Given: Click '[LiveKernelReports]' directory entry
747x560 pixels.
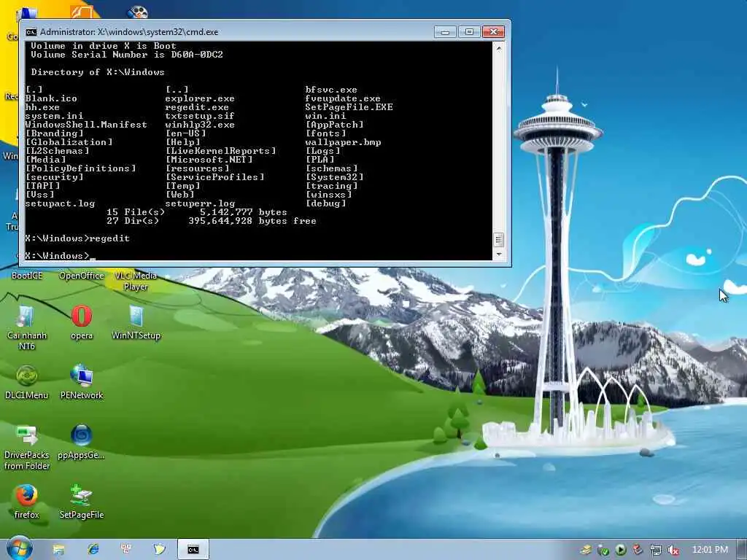Looking at the screenshot, I should [220, 151].
